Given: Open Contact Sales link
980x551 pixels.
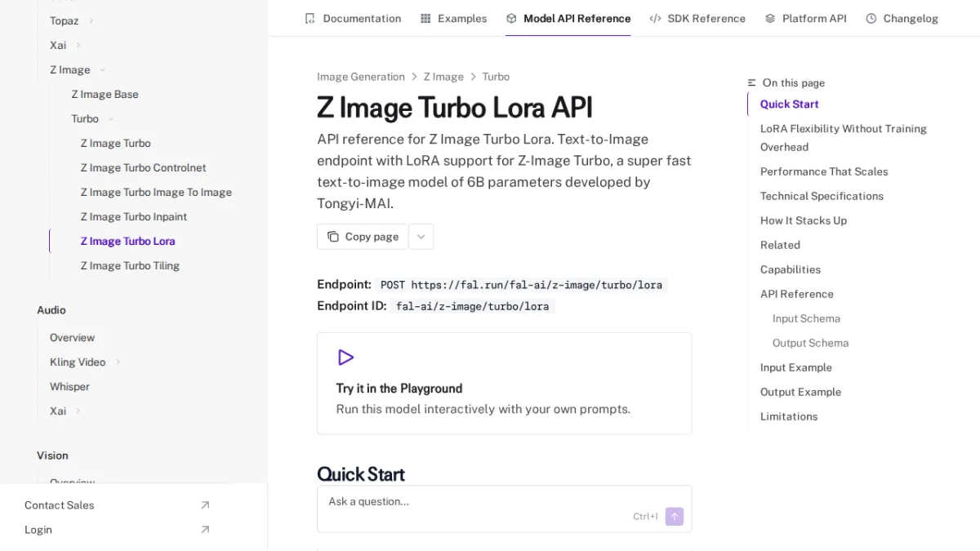Looking at the screenshot, I should tap(118, 505).
